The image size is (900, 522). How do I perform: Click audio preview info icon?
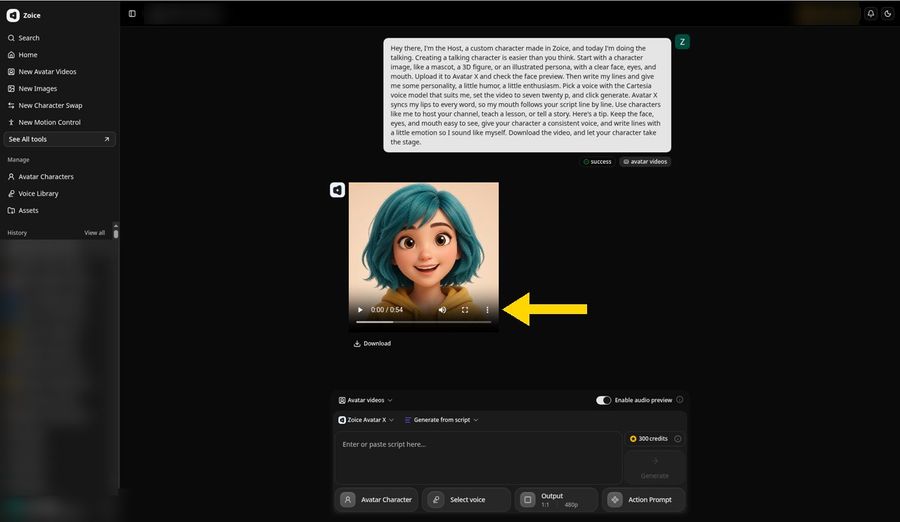click(680, 400)
